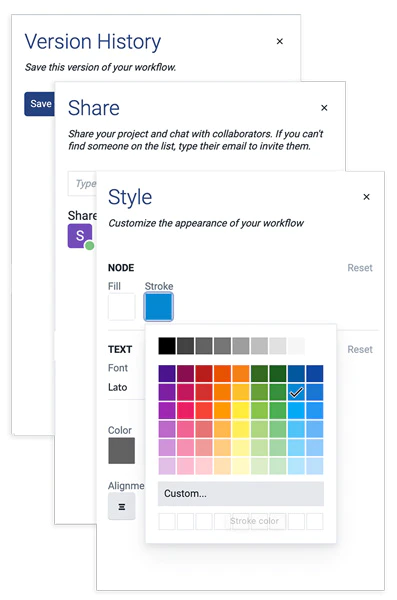Select the first empty custom color slot

click(167, 522)
